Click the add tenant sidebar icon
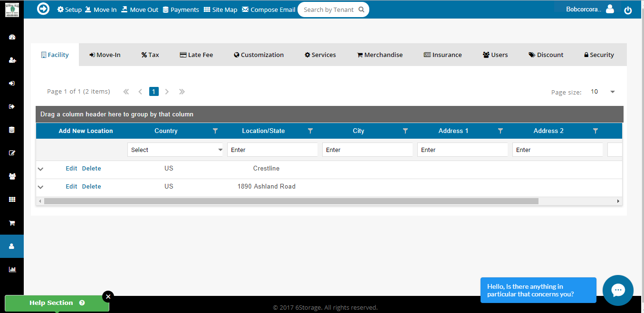Viewport: 644px width, 313px height. [x=12, y=60]
